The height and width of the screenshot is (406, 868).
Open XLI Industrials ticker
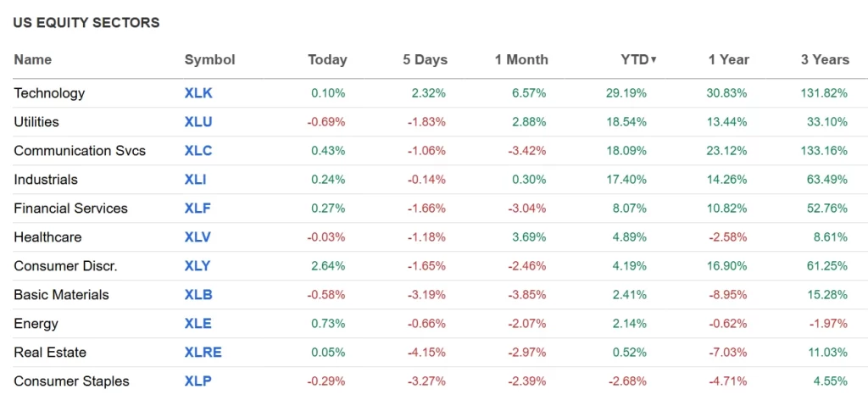tap(195, 180)
